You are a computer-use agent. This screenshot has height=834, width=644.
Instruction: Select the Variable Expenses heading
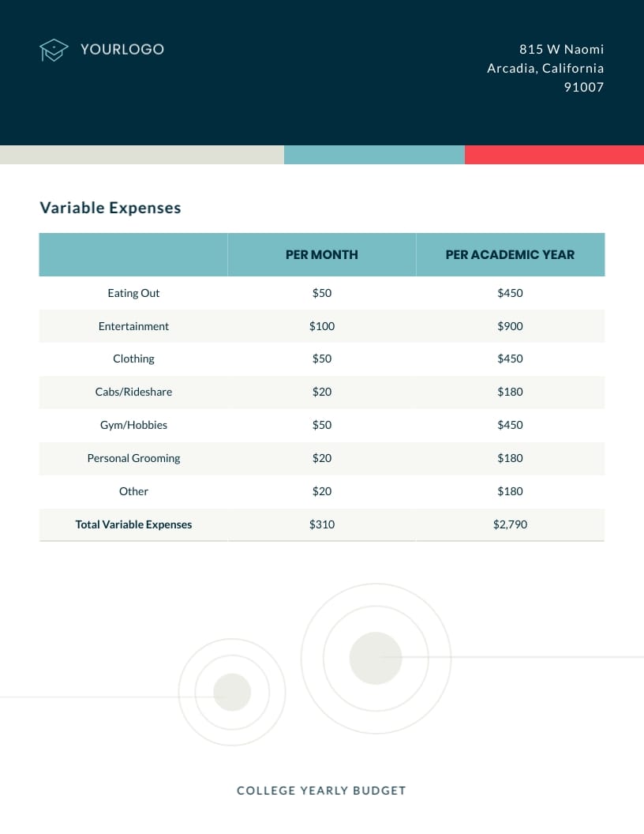click(x=110, y=208)
